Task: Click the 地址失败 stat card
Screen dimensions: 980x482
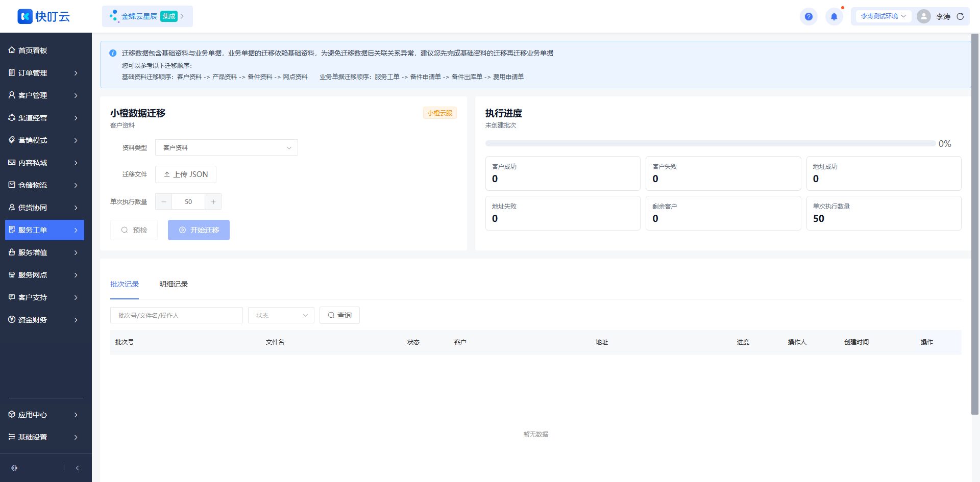Action: 563,213
